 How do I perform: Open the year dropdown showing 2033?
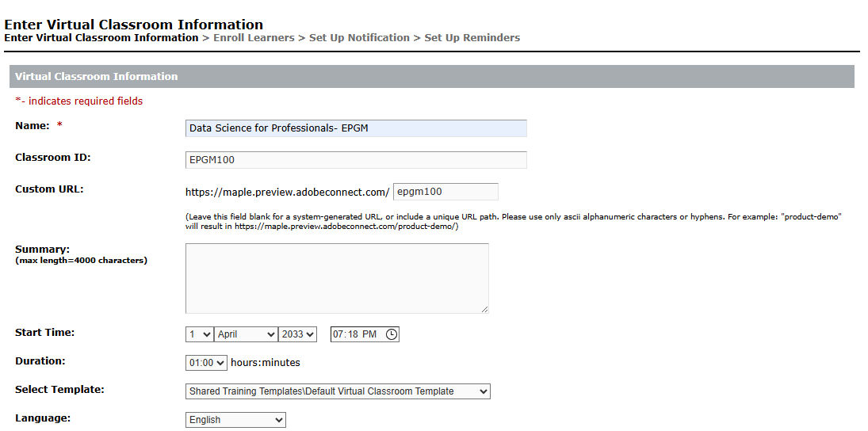coord(297,334)
